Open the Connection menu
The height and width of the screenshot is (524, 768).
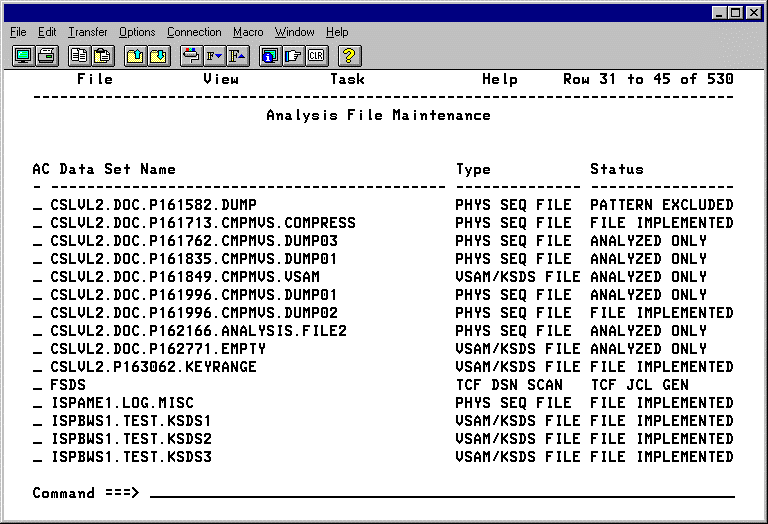(x=194, y=32)
